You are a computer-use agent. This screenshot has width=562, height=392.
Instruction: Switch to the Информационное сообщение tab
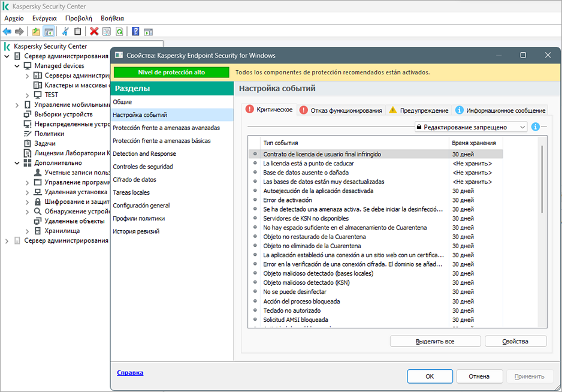(501, 110)
